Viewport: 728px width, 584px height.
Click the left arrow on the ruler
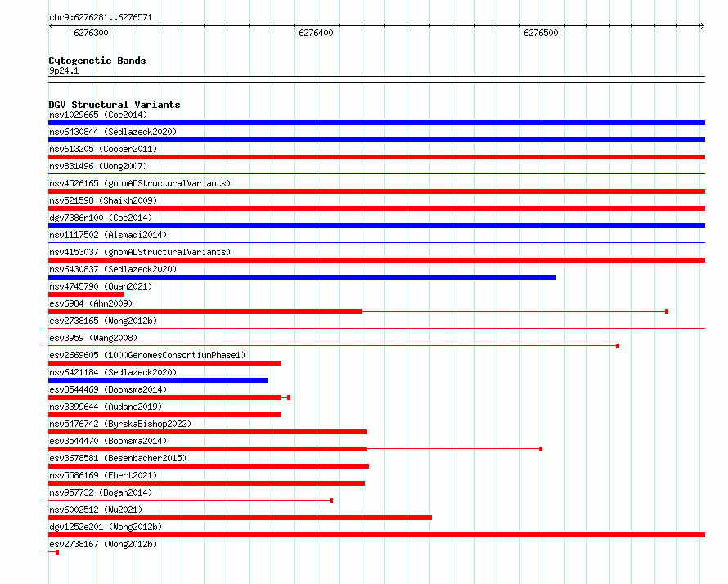click(x=51, y=25)
